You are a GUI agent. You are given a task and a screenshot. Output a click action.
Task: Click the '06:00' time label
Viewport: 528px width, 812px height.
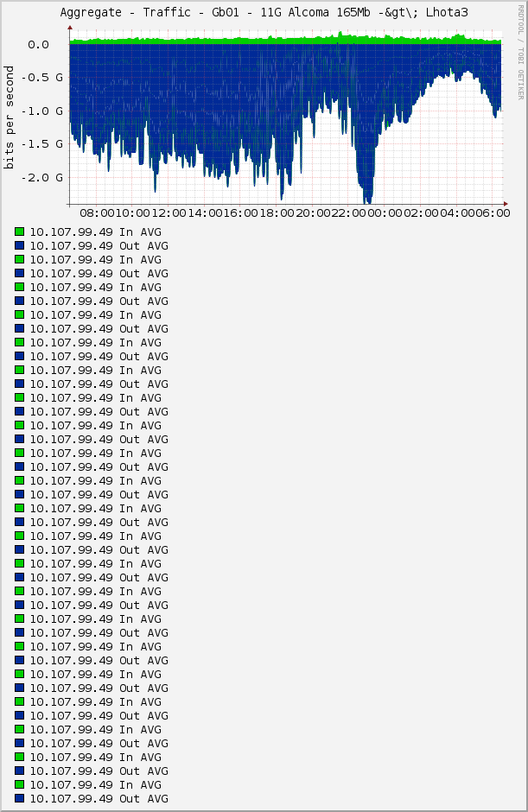click(x=493, y=213)
